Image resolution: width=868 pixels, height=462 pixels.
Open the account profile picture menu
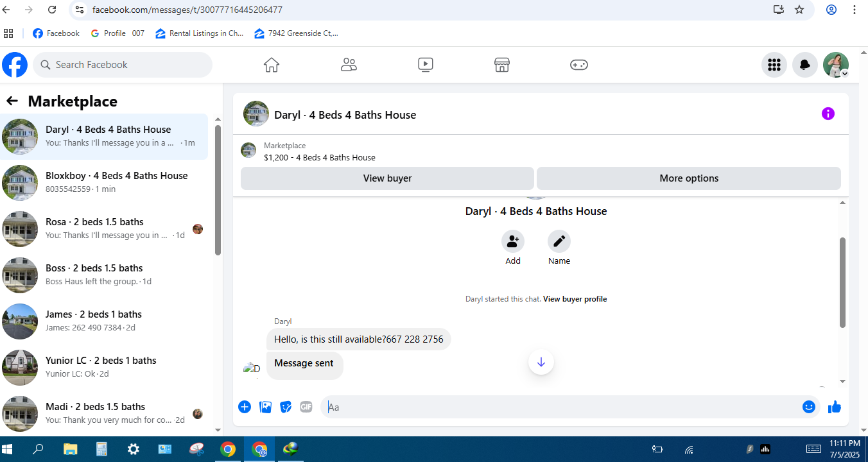click(836, 65)
